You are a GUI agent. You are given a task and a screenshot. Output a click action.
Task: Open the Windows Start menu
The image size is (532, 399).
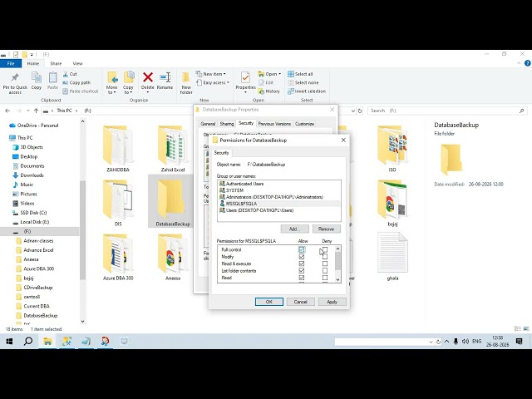click(x=9, y=342)
